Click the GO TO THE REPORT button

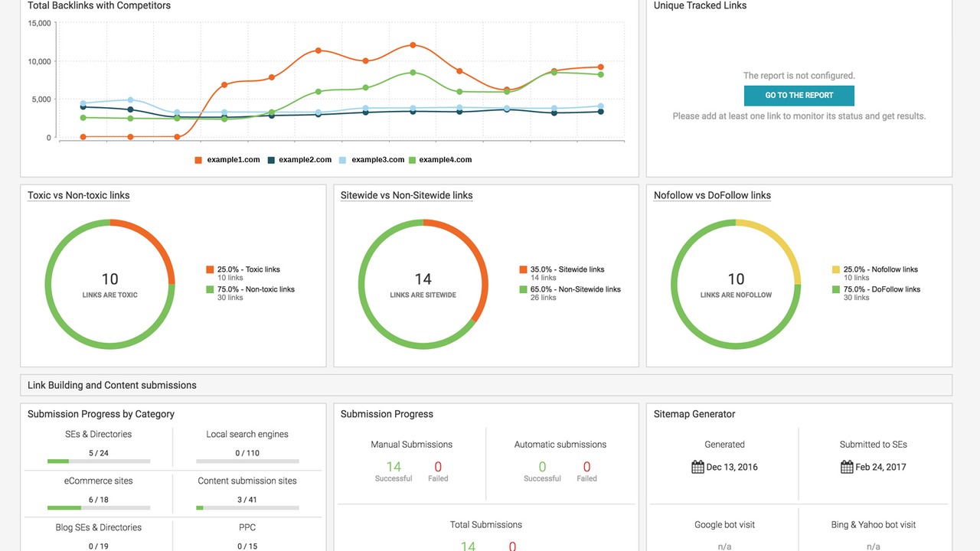tap(799, 95)
